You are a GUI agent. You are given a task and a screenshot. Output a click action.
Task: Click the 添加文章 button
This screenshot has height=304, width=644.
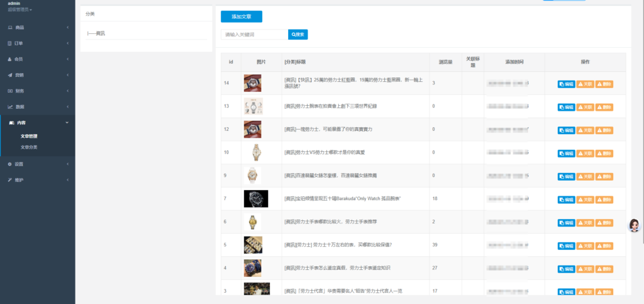(x=241, y=16)
